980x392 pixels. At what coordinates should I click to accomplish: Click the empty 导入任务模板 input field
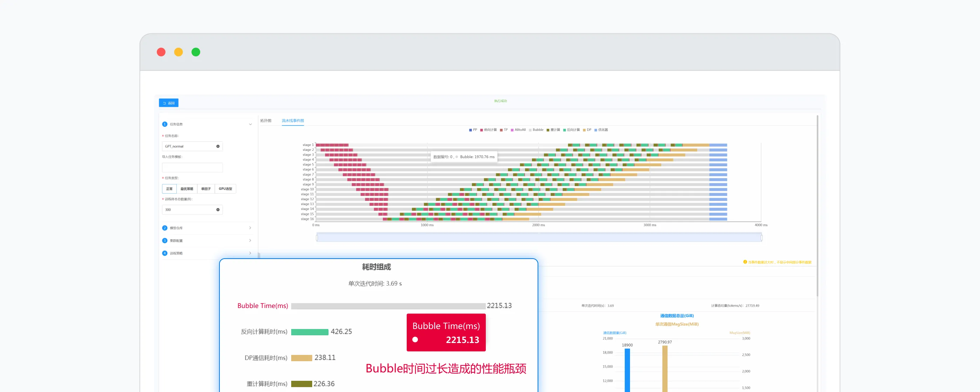(x=192, y=167)
